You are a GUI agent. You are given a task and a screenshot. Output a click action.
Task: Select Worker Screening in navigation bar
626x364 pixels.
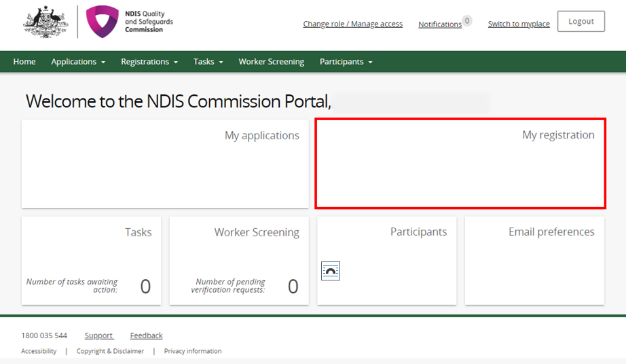[x=271, y=62]
